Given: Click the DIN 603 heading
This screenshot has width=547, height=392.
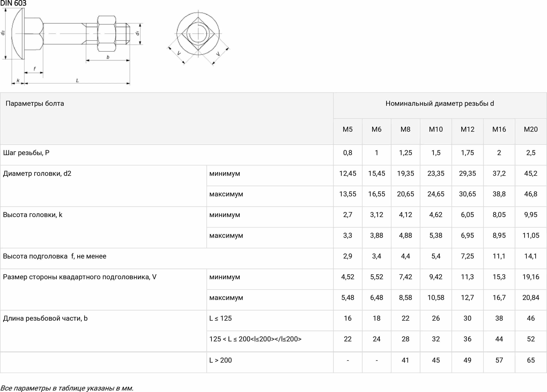Looking at the screenshot, I should (13, 3).
